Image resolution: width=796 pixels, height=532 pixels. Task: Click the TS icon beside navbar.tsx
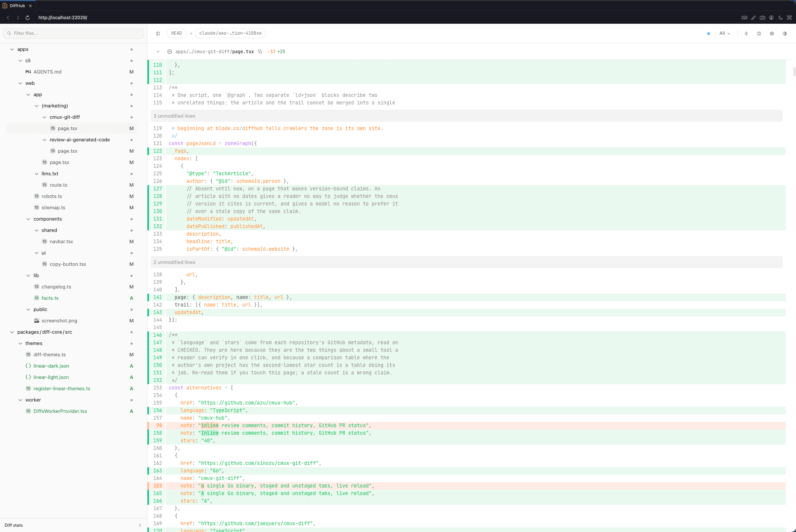(x=44, y=241)
